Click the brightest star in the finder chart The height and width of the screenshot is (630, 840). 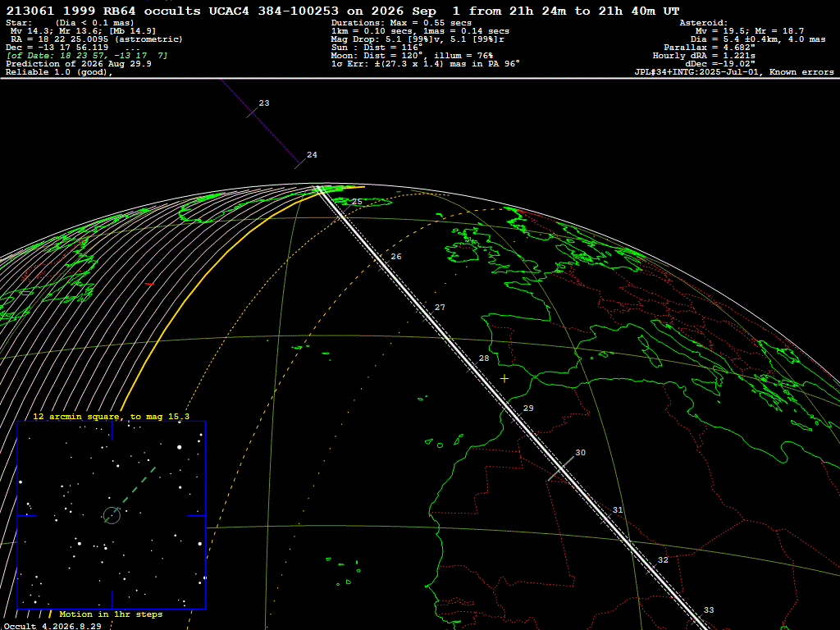coord(180,447)
